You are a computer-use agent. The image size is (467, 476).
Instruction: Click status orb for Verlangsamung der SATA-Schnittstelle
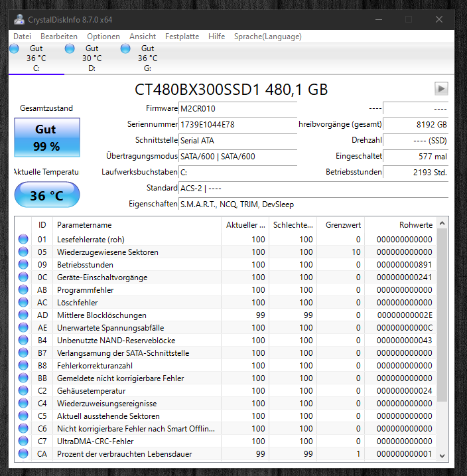[23, 353]
